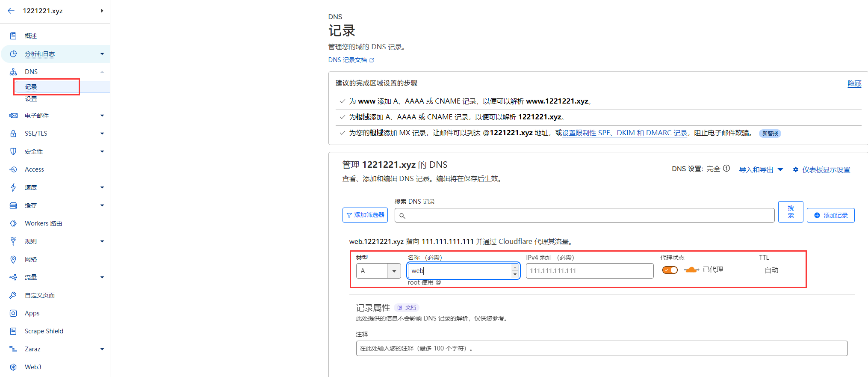This screenshot has height=377, width=868.
Task: Select 记录 under the DNS menu
Action: point(31,87)
